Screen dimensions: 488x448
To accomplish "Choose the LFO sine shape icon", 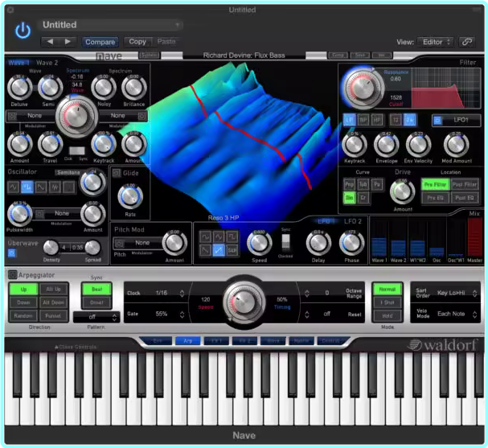I will click(205, 237).
